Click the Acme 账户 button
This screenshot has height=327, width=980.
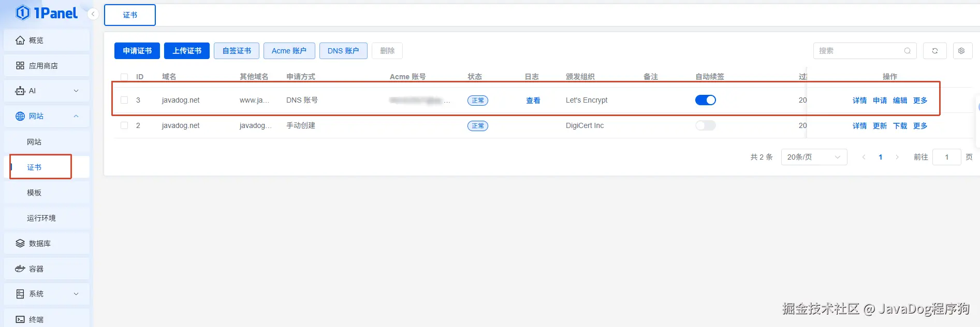(289, 51)
